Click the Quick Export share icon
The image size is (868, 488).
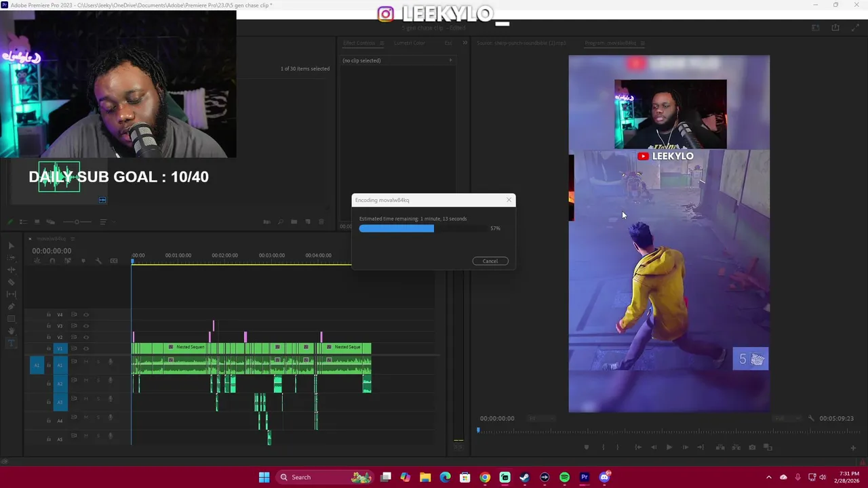click(835, 28)
